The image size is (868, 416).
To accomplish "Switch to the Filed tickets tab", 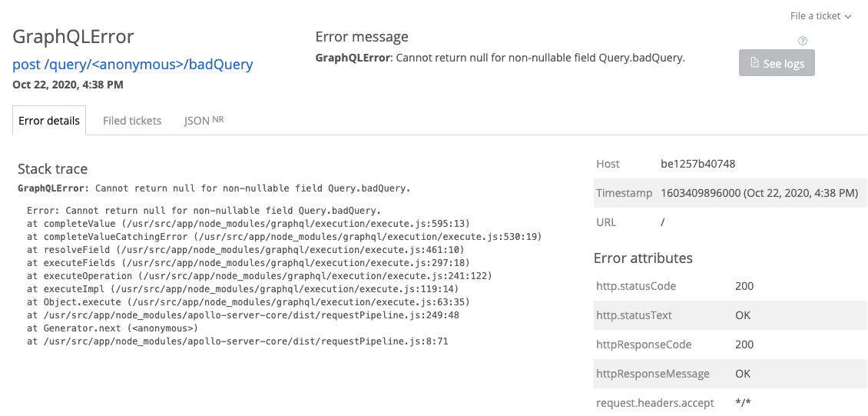I will [132, 121].
